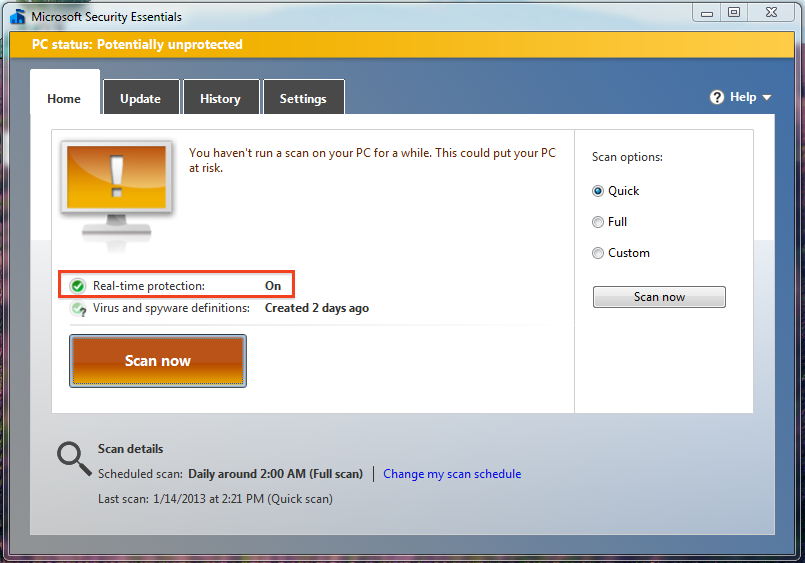Select the Custom scan option
Image resolution: width=805 pixels, height=563 pixels.
point(598,253)
